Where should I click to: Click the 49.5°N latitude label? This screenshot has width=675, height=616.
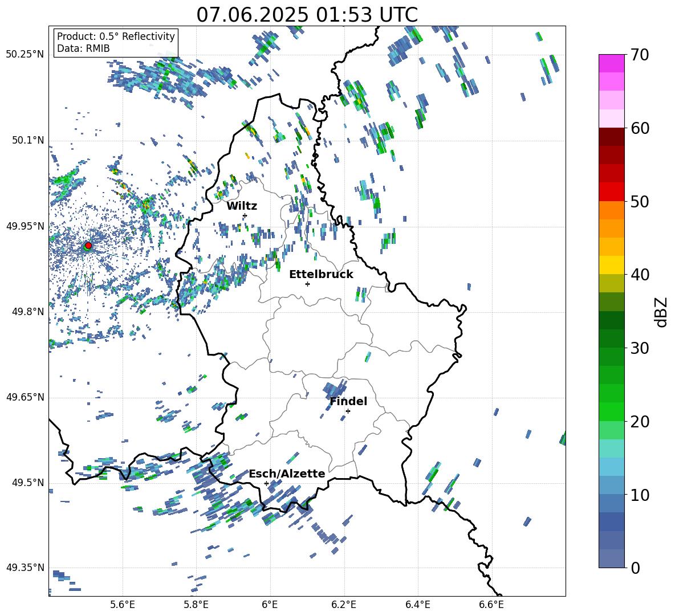[x=29, y=483]
